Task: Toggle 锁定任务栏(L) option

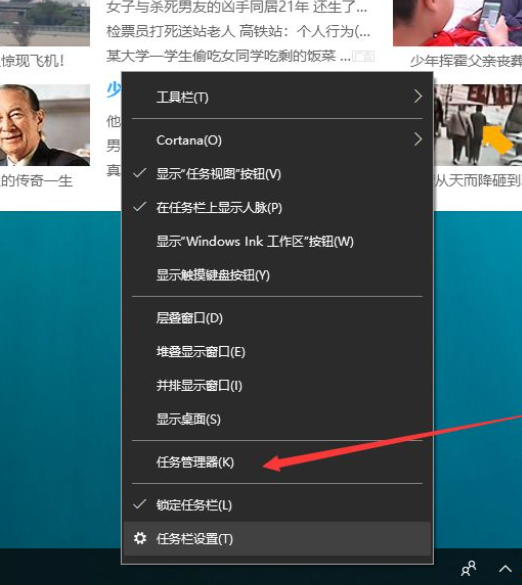Action: click(277, 505)
